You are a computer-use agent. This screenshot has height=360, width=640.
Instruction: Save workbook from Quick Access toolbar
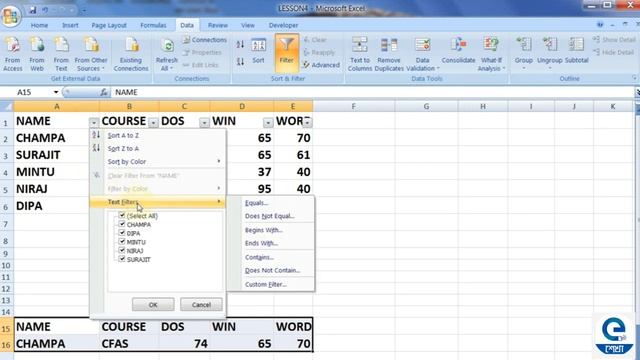click(32, 10)
